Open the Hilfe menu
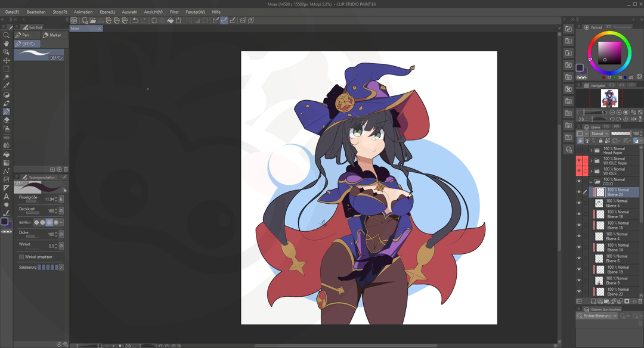This screenshot has height=348, width=644. tap(216, 12)
